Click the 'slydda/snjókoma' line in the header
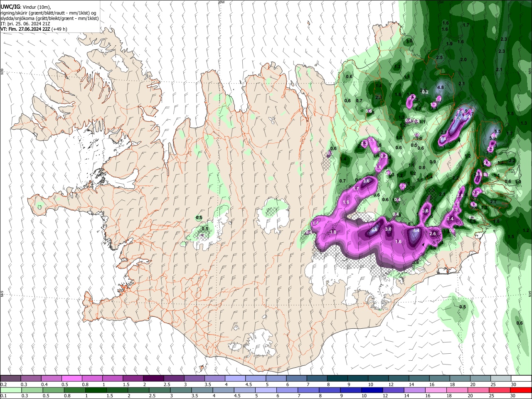Screen dimensions: 532x399 click(x=49, y=18)
